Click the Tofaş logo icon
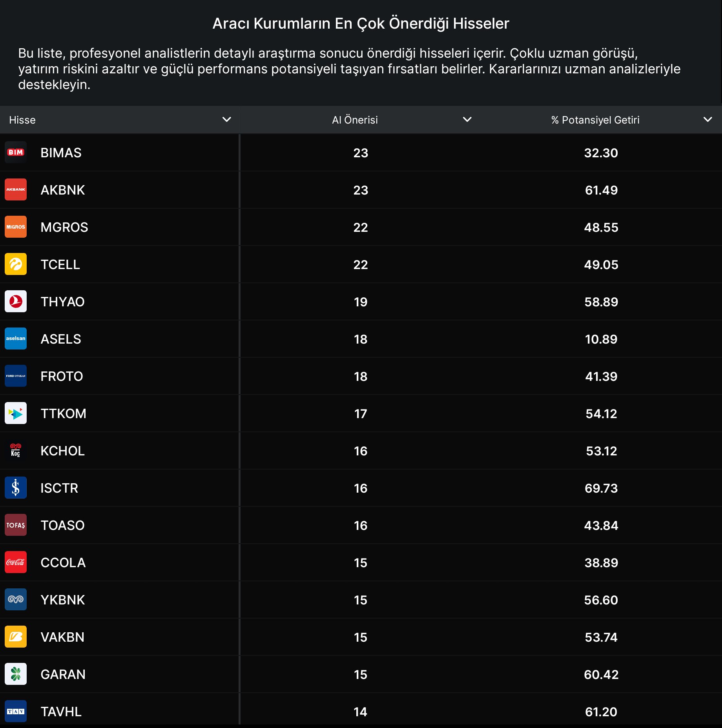 [16, 525]
